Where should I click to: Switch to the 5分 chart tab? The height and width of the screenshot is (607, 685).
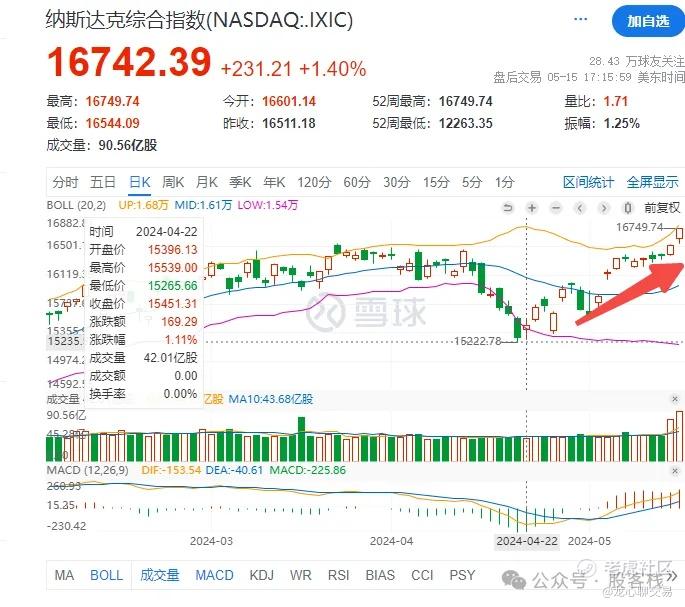point(472,182)
